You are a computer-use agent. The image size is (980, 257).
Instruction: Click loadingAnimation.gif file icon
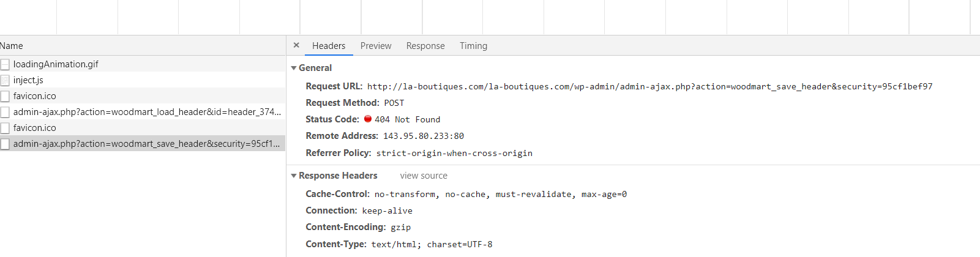click(5, 64)
